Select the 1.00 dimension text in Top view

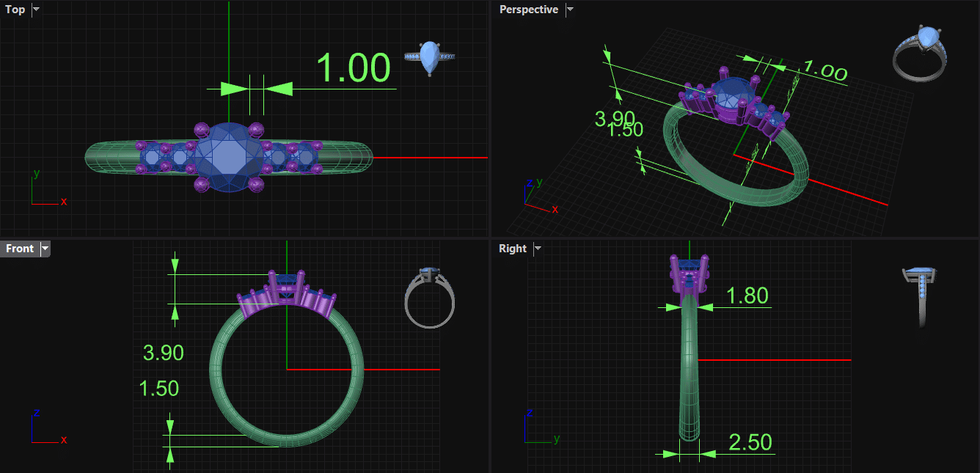[x=353, y=68]
